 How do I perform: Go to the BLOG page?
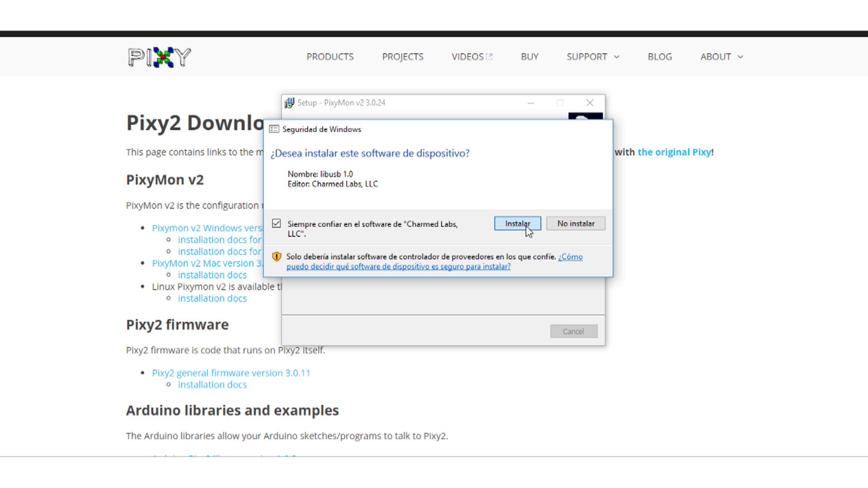660,57
